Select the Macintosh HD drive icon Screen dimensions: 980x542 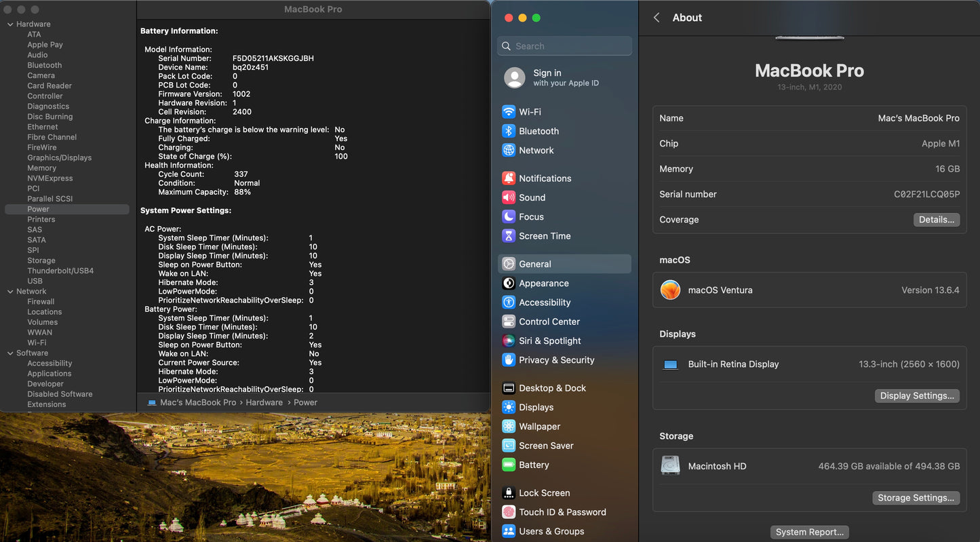click(x=671, y=466)
